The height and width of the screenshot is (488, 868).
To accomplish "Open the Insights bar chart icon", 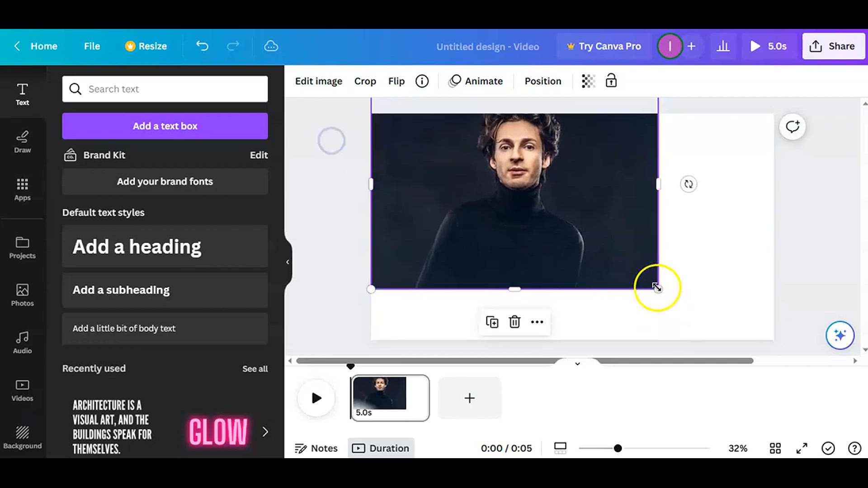I will [x=723, y=46].
